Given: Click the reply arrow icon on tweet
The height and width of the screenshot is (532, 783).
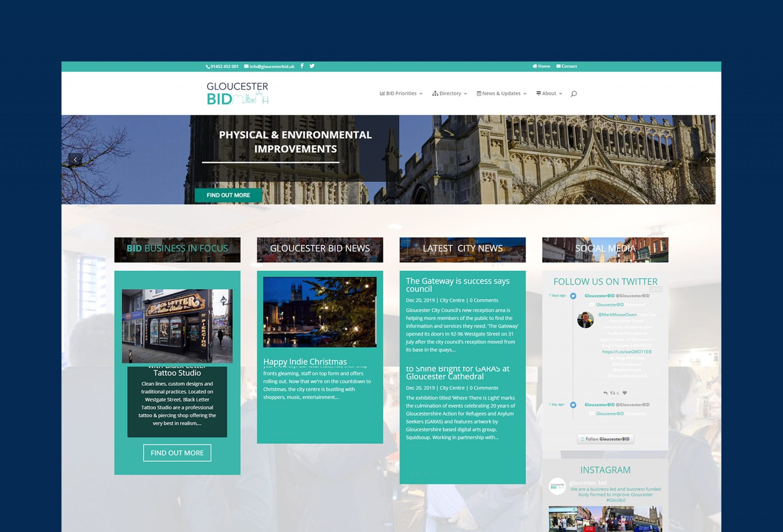Looking at the screenshot, I should (605, 393).
